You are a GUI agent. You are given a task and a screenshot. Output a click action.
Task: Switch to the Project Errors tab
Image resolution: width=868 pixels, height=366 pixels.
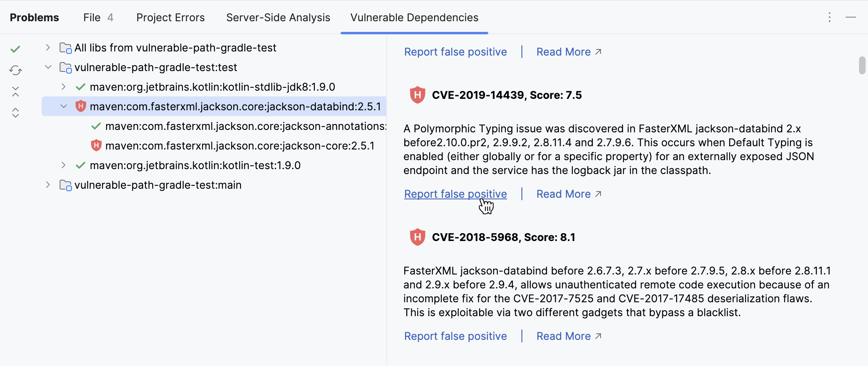click(170, 17)
